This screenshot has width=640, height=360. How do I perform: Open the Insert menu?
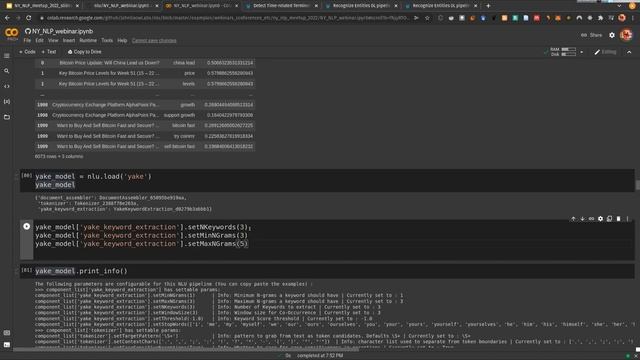click(69, 40)
